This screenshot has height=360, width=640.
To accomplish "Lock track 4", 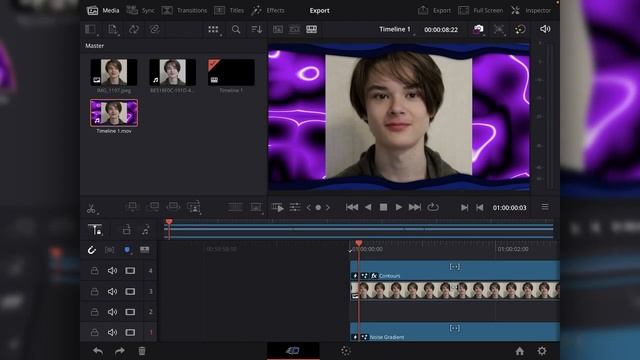I will point(94,271).
